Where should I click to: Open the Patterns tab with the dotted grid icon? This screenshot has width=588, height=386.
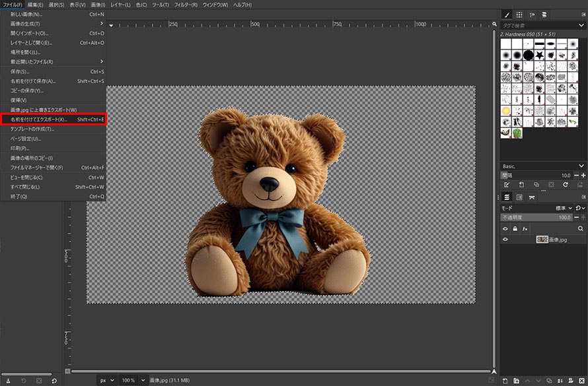(x=519, y=14)
